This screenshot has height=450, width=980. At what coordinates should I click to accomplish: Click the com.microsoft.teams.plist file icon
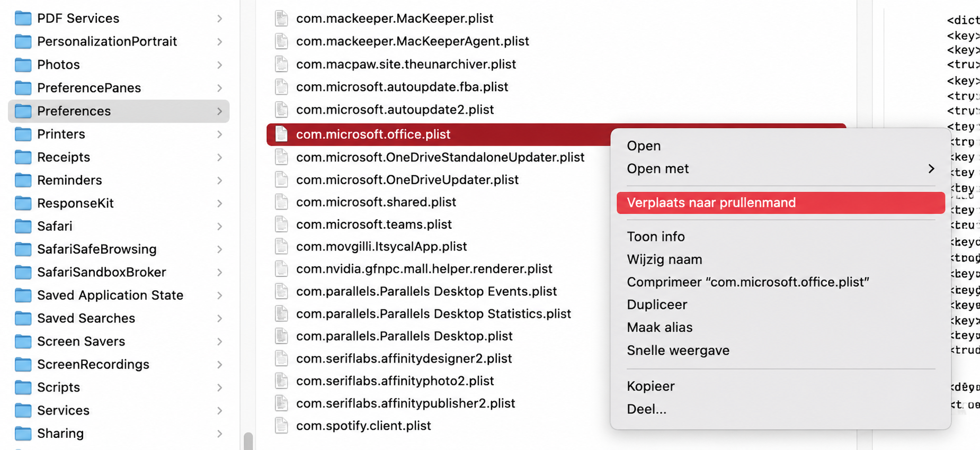tap(281, 224)
